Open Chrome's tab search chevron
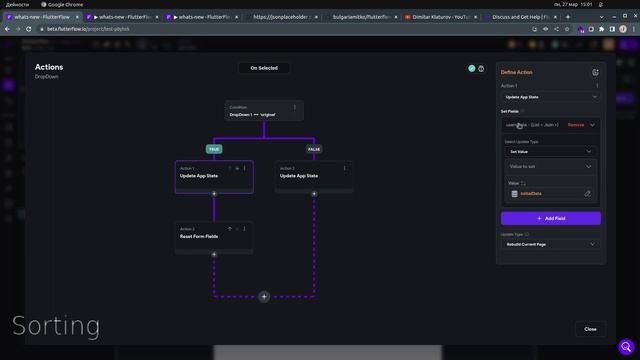 (601, 17)
